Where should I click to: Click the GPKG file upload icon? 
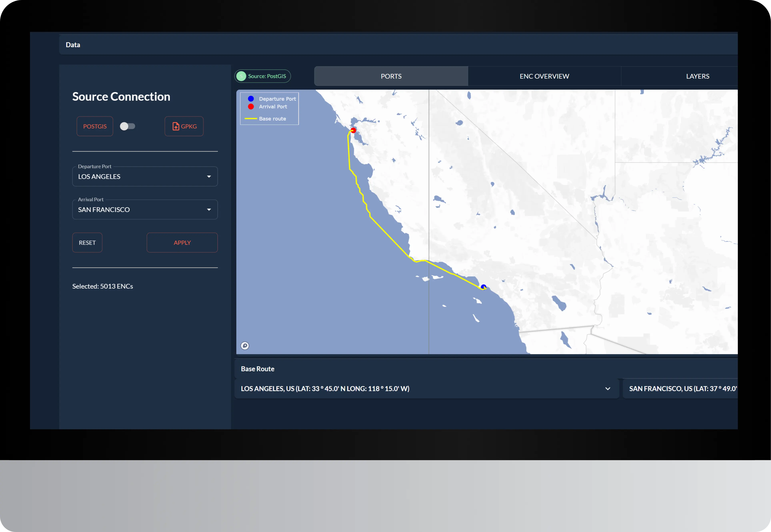click(x=176, y=126)
